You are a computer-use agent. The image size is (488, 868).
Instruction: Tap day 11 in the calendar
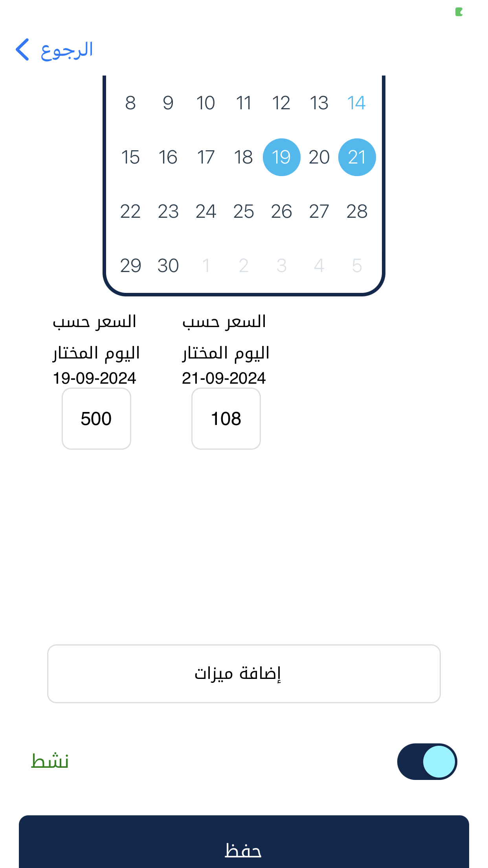coord(244,103)
